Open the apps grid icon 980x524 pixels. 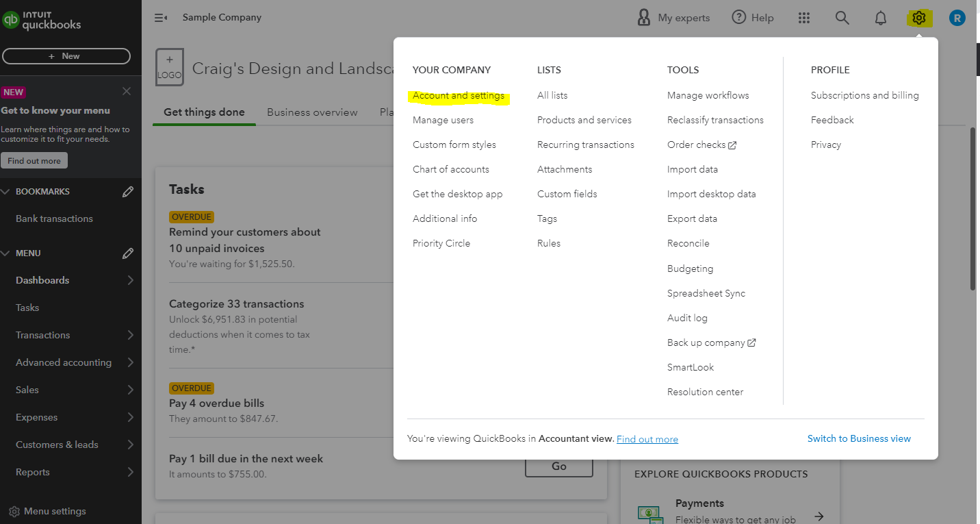coord(804,18)
